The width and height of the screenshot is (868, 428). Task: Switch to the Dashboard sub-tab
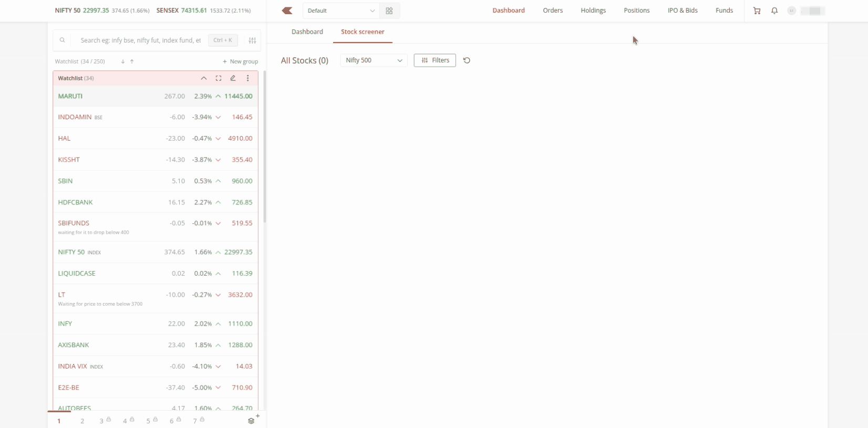coord(307,32)
